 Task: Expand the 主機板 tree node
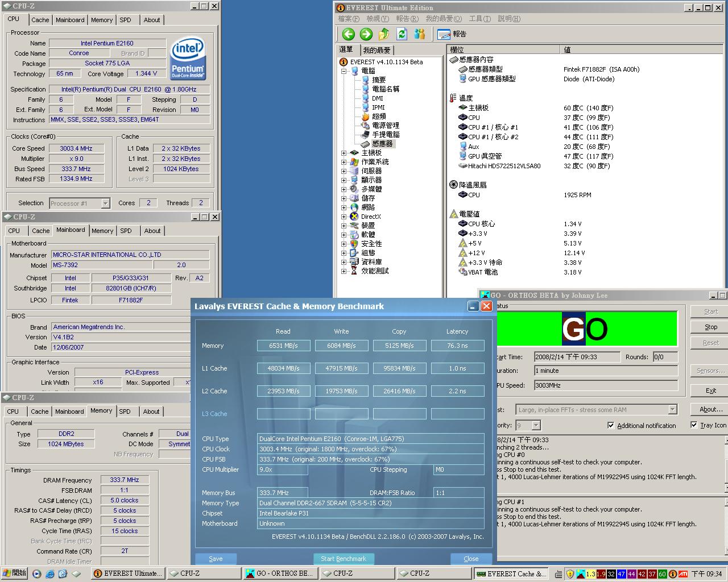click(344, 153)
